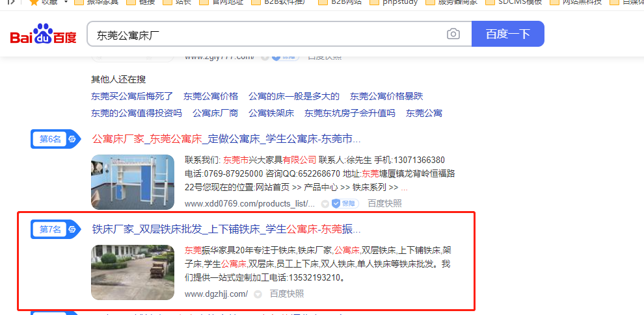Expand the arrow next to www.xdd0769.com URL
This screenshot has width=644, height=315.
pos(323,203)
